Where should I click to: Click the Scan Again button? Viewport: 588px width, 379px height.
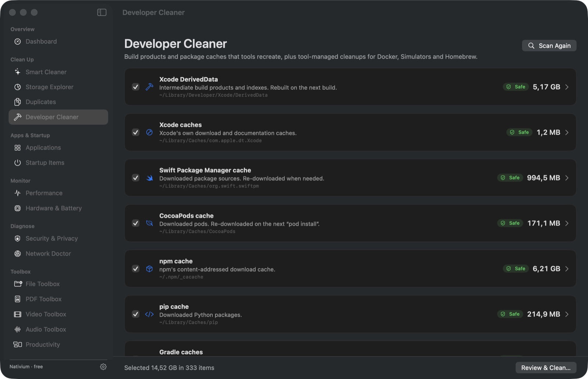[549, 46]
